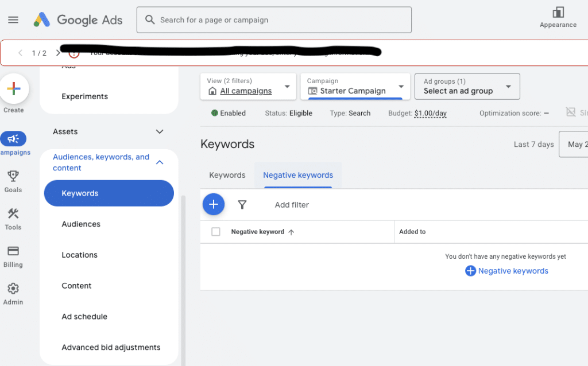The image size is (588, 366).
Task: Open the date range picker showing May
Action: (574, 144)
